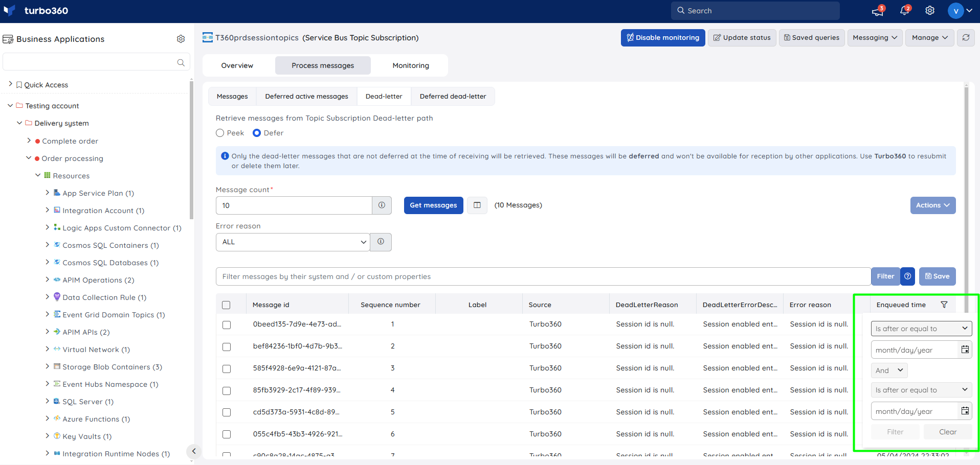Click the Error reason info icon
This screenshot has height=465, width=980.
point(381,242)
